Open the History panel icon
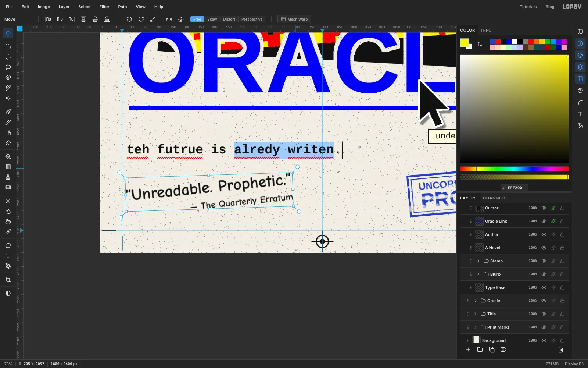 (x=580, y=91)
